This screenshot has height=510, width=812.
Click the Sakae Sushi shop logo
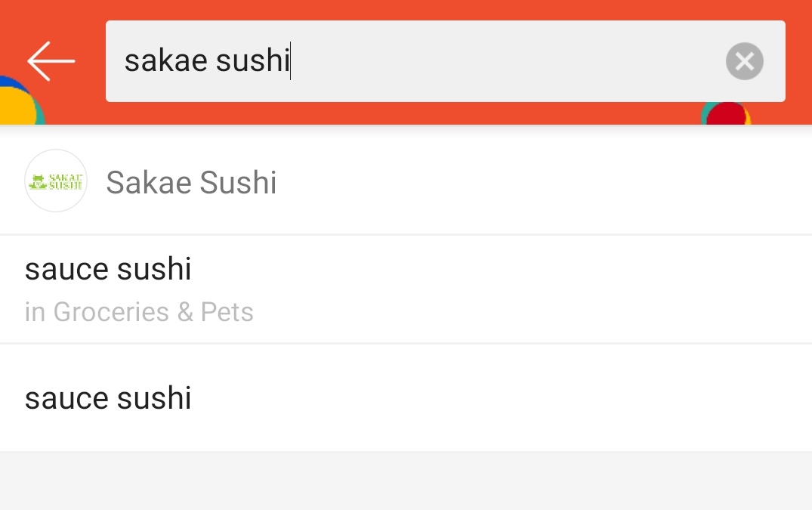pyautogui.click(x=56, y=181)
